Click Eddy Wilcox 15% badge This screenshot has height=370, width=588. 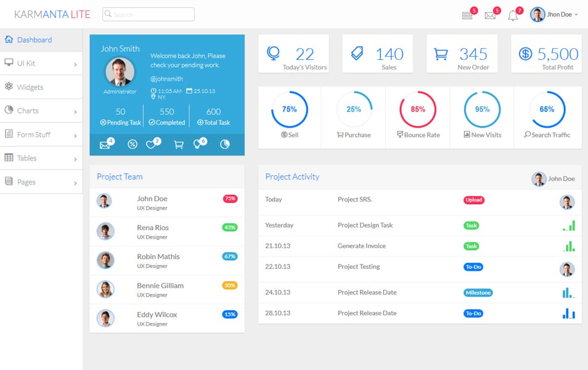(230, 314)
